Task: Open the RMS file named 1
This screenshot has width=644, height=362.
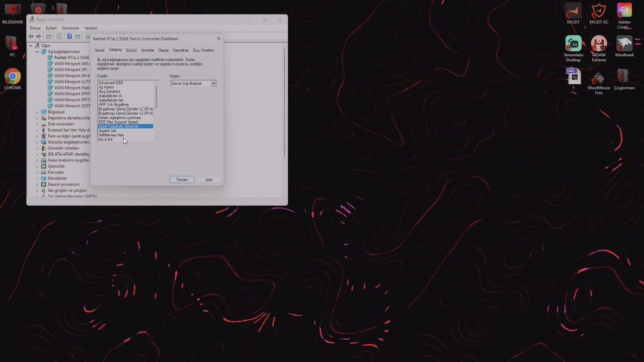Action: coord(573,79)
